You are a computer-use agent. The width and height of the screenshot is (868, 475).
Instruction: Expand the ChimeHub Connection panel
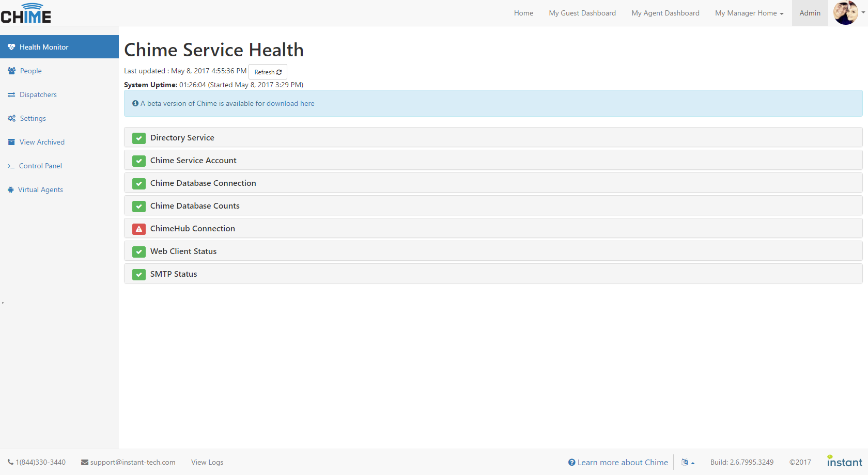(x=493, y=228)
